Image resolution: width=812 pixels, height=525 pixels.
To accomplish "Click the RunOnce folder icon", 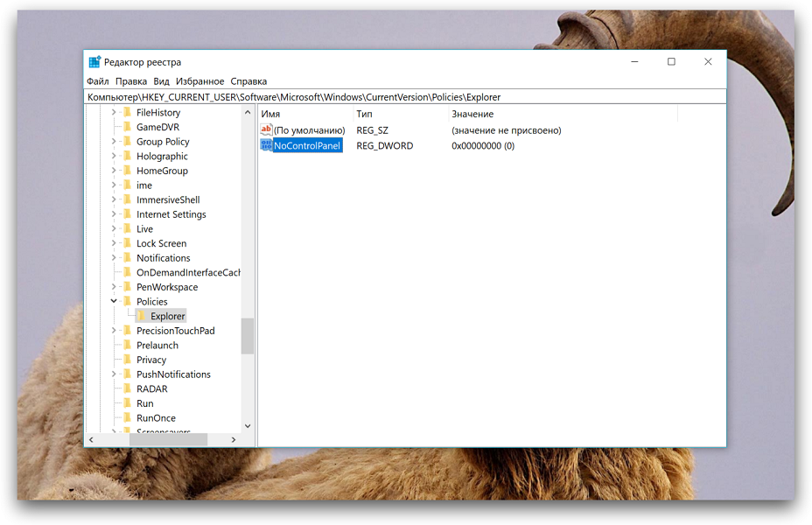I will [x=128, y=417].
